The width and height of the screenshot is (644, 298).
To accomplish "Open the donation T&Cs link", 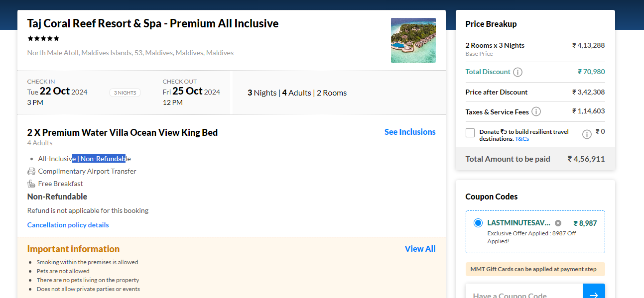I will pyautogui.click(x=522, y=139).
